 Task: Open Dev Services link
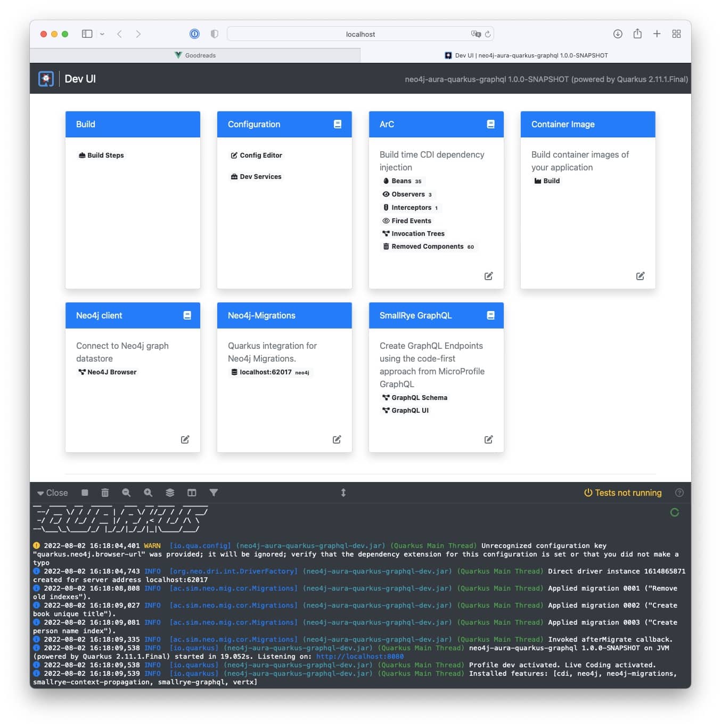pos(256,176)
